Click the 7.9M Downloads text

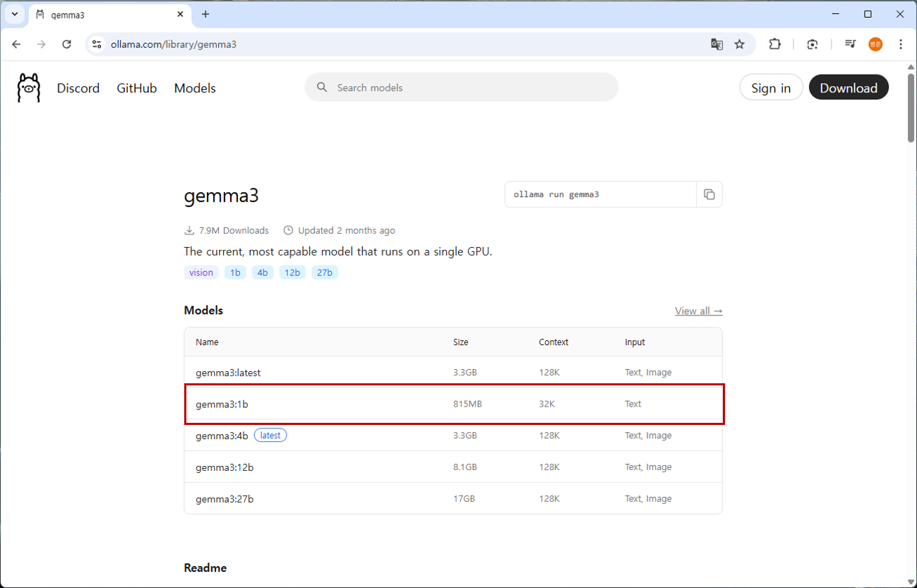tap(234, 231)
